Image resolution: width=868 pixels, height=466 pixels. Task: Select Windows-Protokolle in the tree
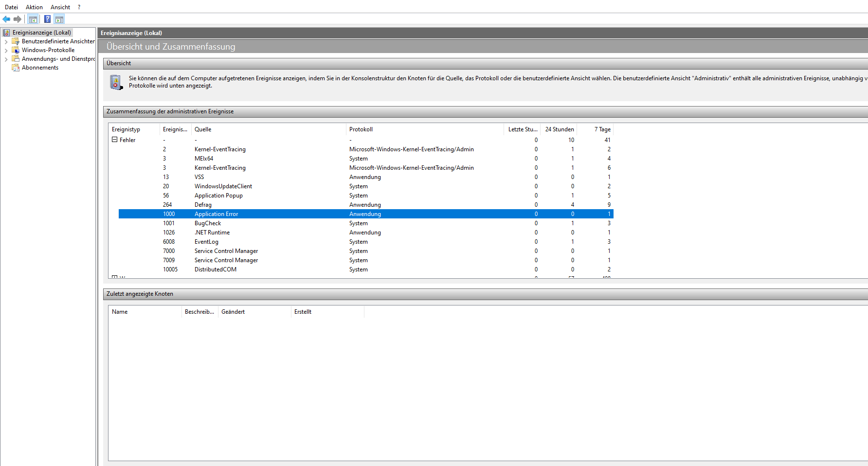[48, 50]
